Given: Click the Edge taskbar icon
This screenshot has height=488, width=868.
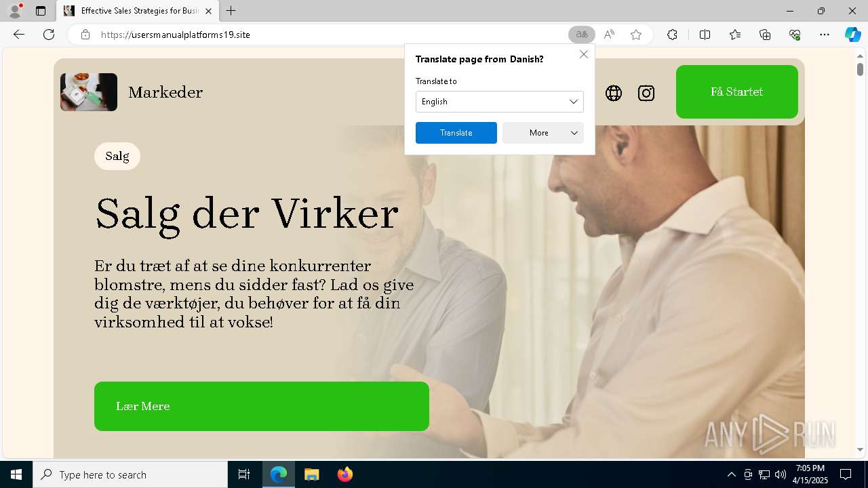Looking at the screenshot, I should [279, 474].
